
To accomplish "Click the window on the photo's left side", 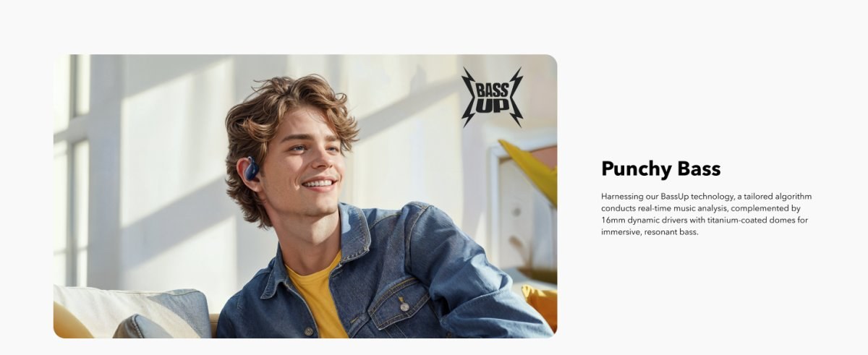I will [x=71, y=170].
